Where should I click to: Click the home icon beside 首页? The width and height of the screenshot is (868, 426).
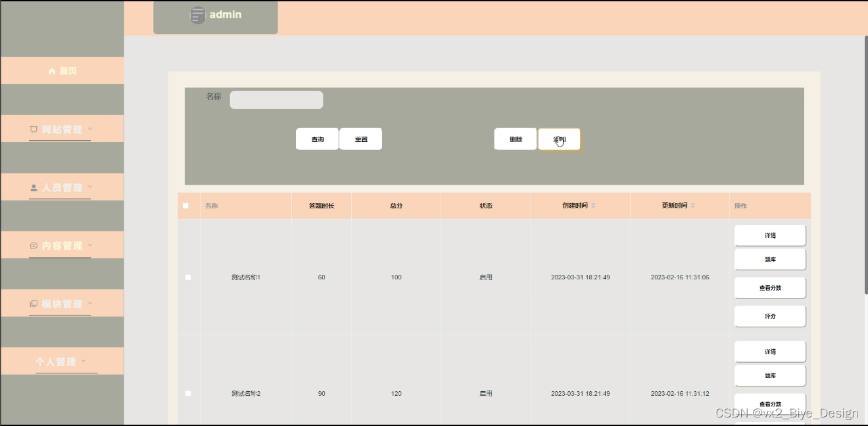click(52, 71)
